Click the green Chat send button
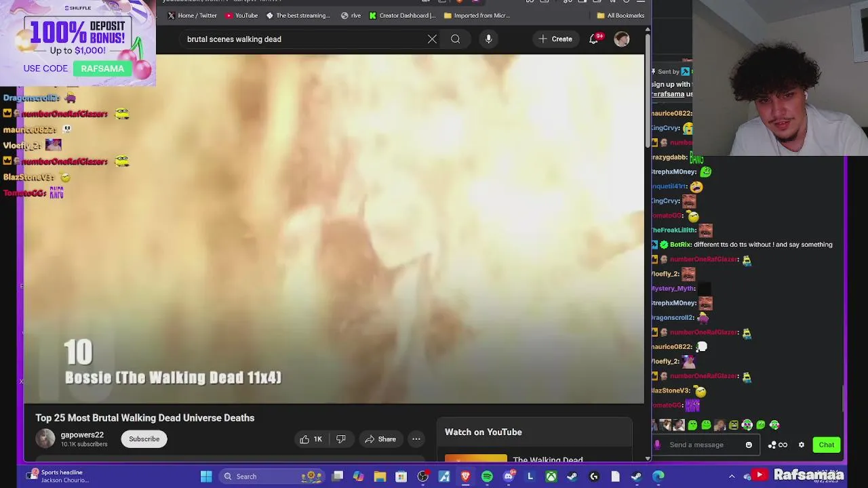The width and height of the screenshot is (868, 488). click(827, 445)
